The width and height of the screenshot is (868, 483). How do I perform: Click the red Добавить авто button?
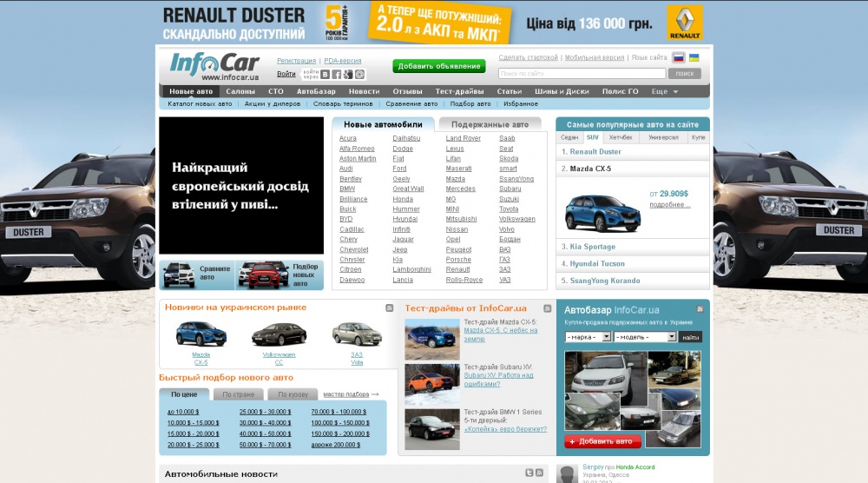click(x=602, y=441)
